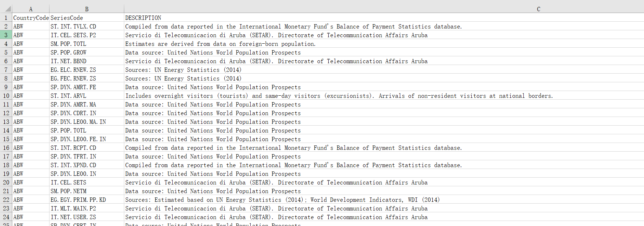
Task: Click 'Estimates are derived from data' description cell
Action: pyautogui.click(x=220, y=44)
